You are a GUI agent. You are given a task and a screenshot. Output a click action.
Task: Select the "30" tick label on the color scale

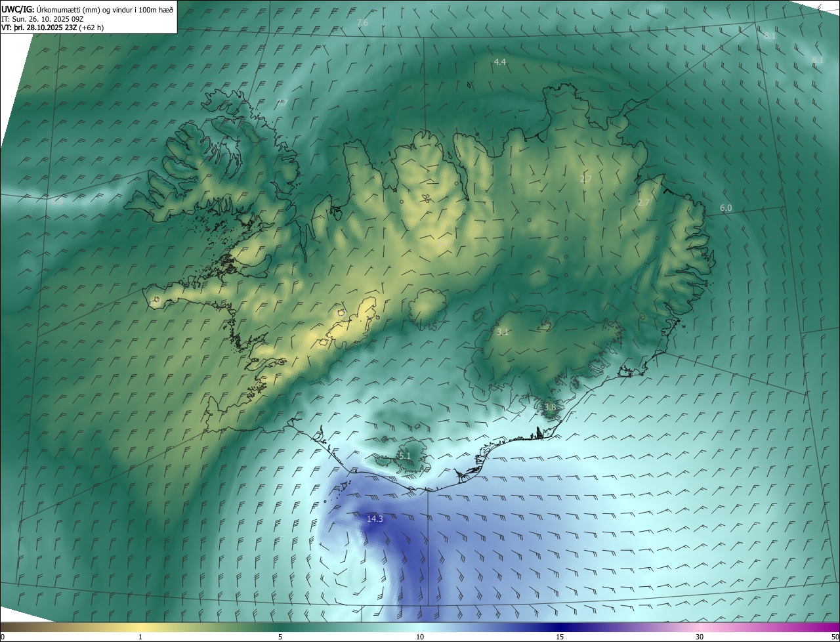[x=700, y=637]
